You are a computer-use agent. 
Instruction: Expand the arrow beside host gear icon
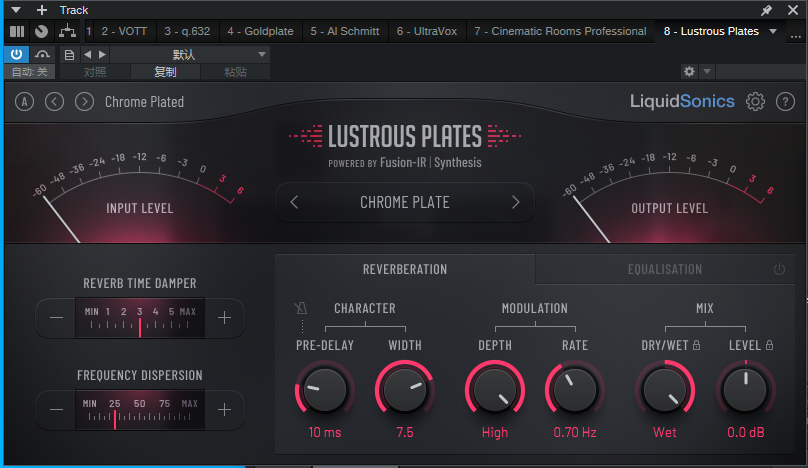point(707,72)
